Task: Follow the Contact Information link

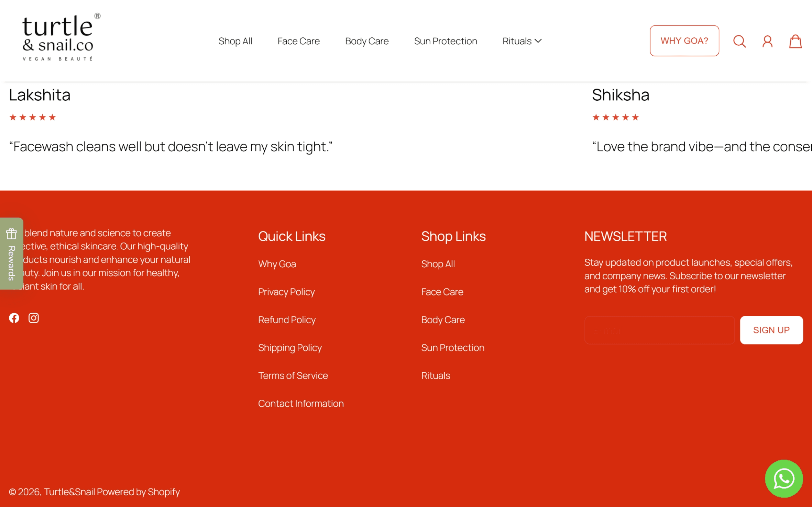Action: pyautogui.click(x=301, y=404)
